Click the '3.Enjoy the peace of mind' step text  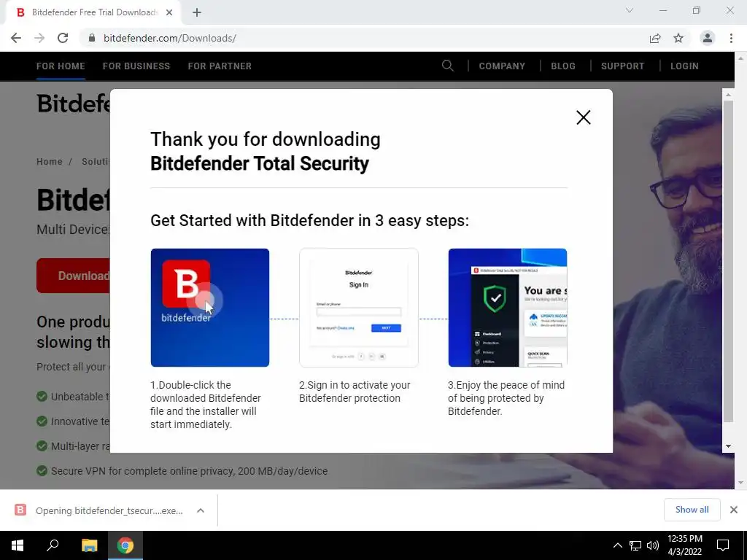pyautogui.click(x=506, y=398)
